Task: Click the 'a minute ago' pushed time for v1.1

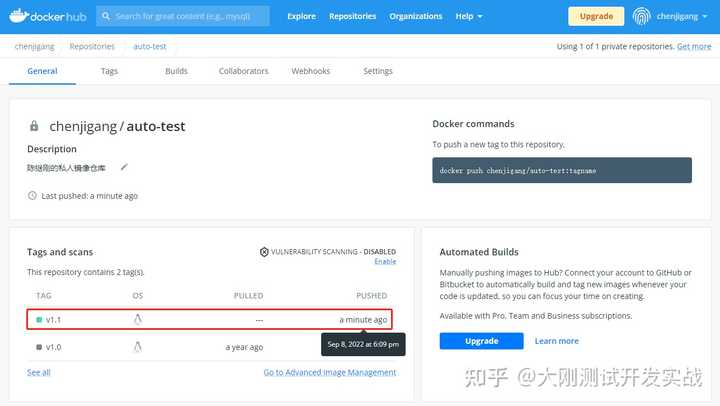Action: pos(363,320)
